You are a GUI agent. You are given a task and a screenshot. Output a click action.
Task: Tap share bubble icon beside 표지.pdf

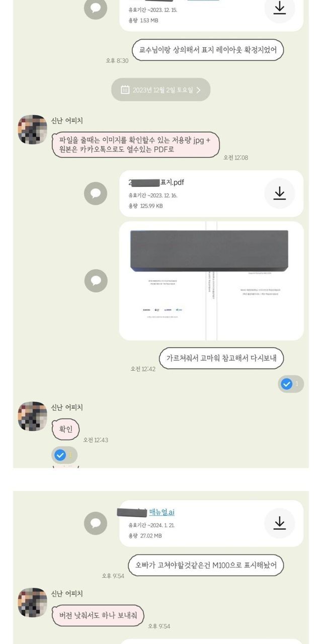96,193
